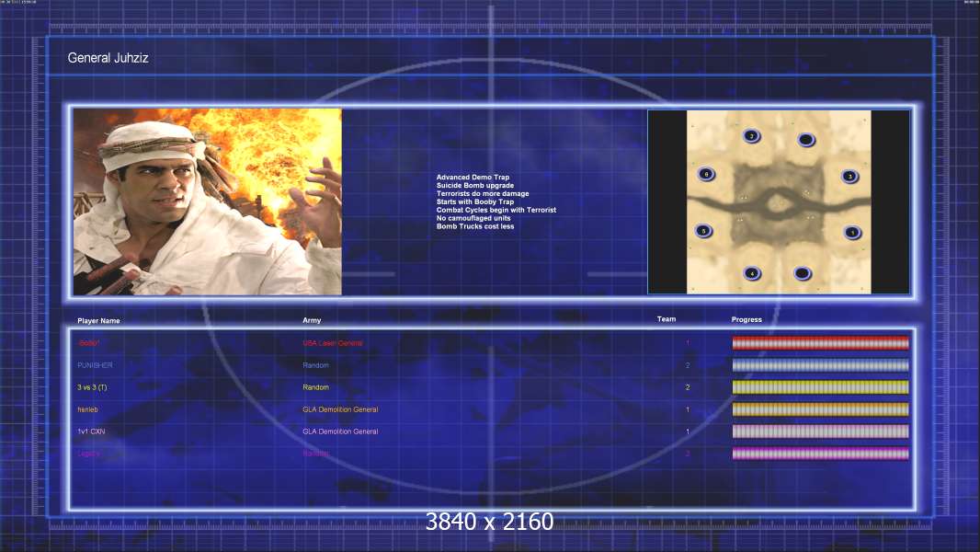Click GLA Demolition General in hanieb's row
Image resolution: width=980 pixels, height=552 pixels.
tap(340, 409)
